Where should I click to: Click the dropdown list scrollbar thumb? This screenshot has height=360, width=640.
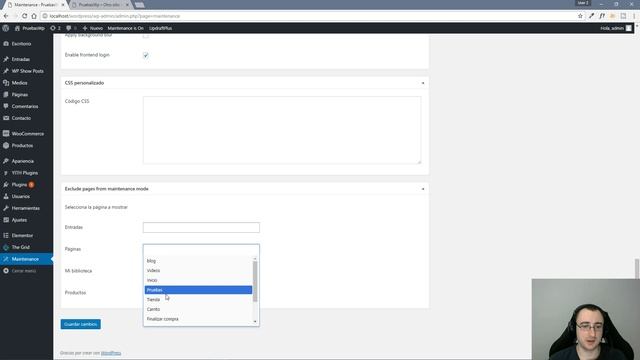(x=255, y=282)
